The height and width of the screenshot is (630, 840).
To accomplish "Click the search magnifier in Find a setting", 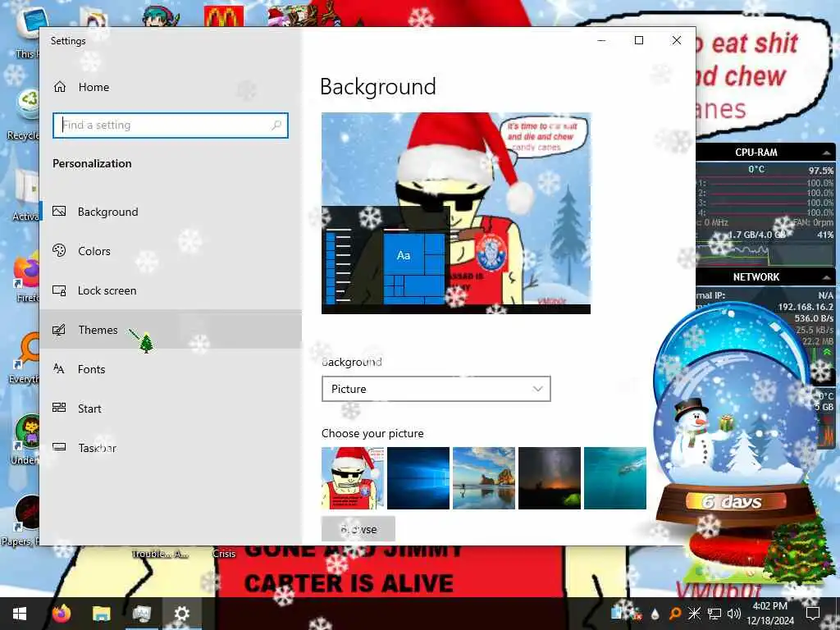I will 276,125.
